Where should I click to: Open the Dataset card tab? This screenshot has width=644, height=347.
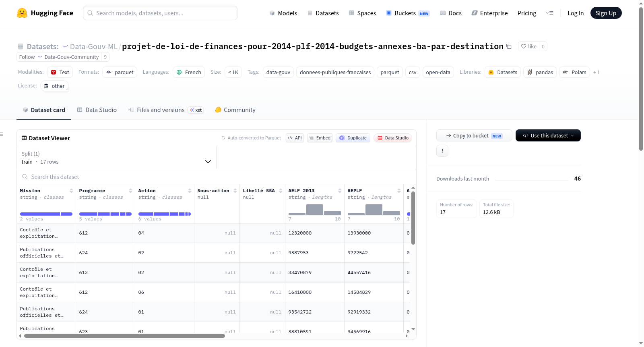tap(43, 110)
